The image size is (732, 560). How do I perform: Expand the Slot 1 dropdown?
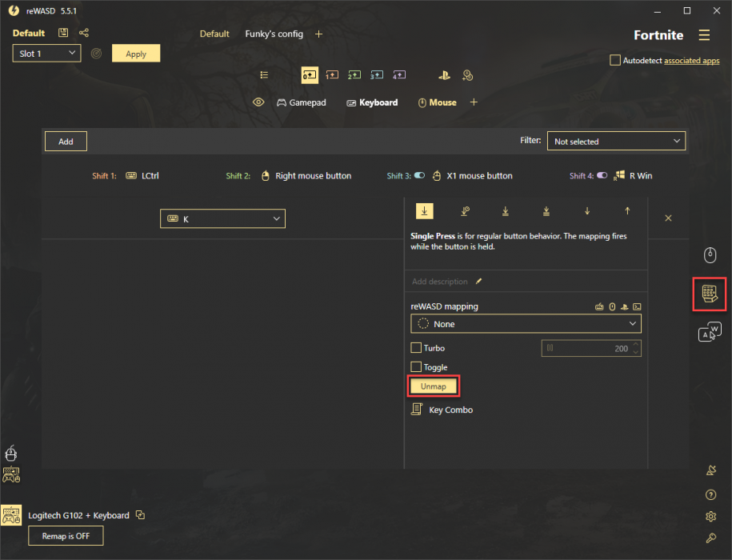tap(46, 53)
